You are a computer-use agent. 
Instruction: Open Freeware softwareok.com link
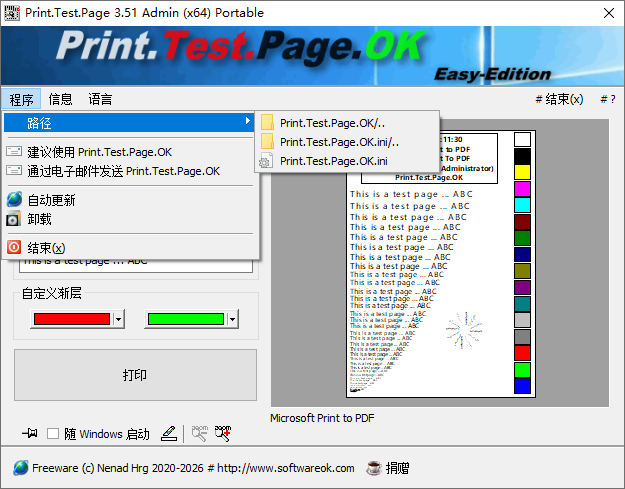[x=193, y=468]
